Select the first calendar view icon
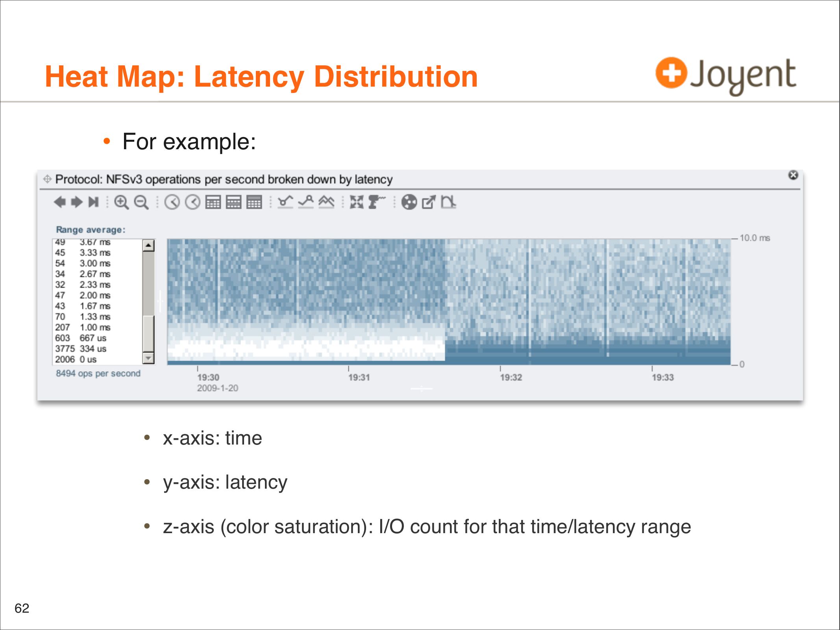 click(x=213, y=202)
